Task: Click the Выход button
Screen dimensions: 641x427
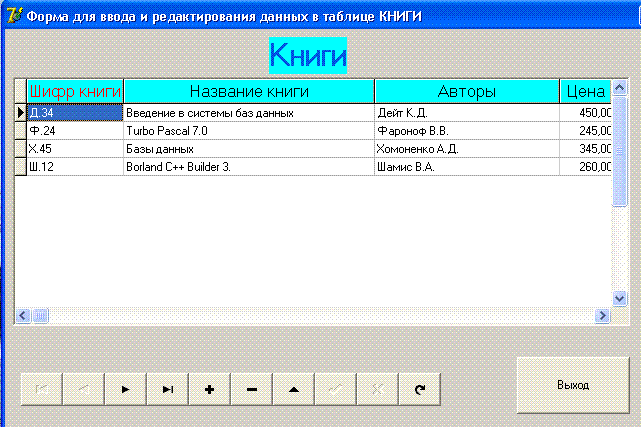Action: 573,385
